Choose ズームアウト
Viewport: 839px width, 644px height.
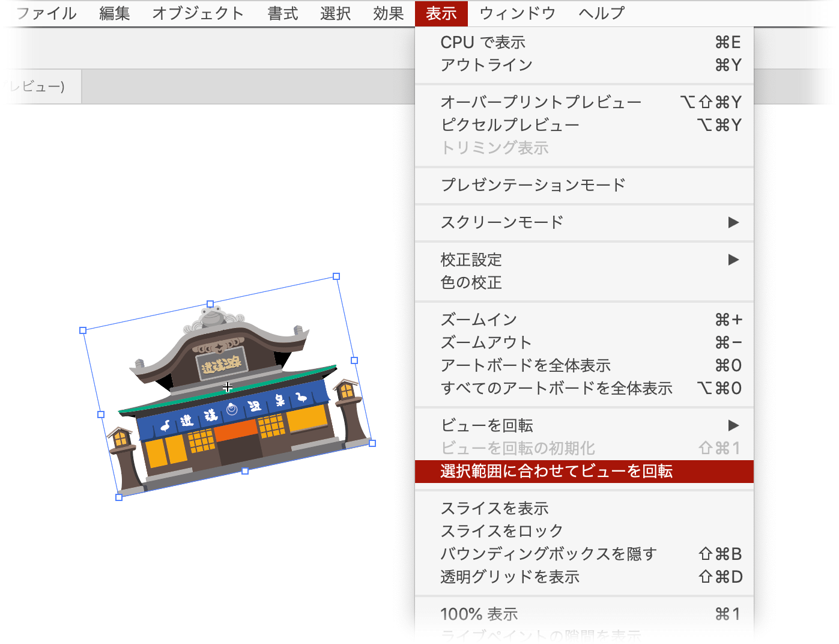[x=584, y=342]
